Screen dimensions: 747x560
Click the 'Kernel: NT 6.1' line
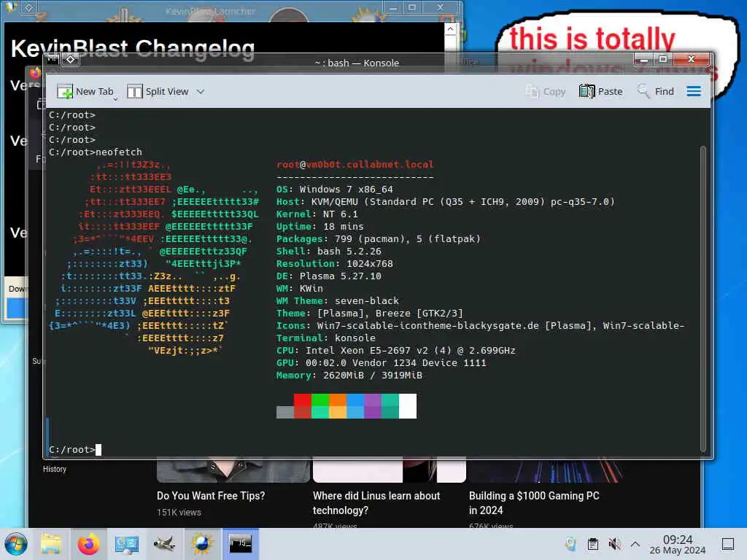[317, 214]
